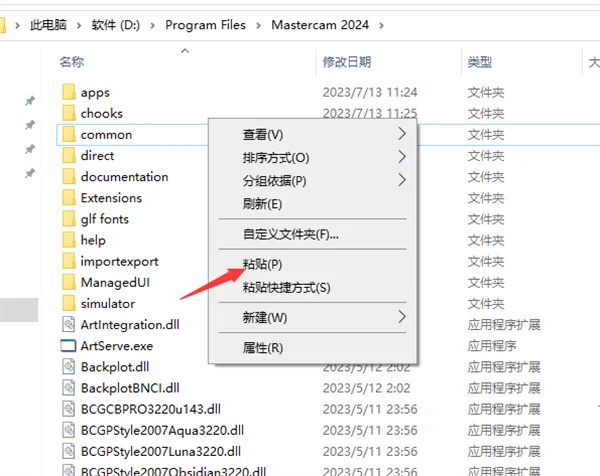Open the 排序方式(O) submenu

pos(313,157)
